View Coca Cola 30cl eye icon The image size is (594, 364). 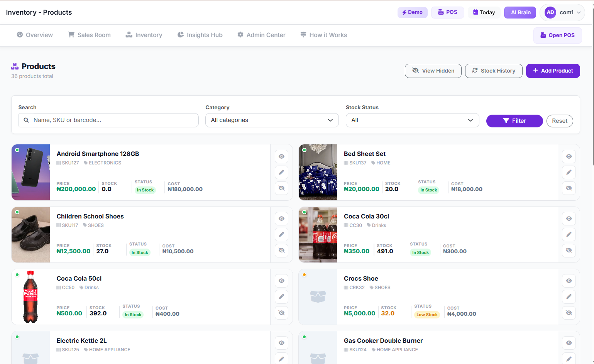pyautogui.click(x=569, y=218)
